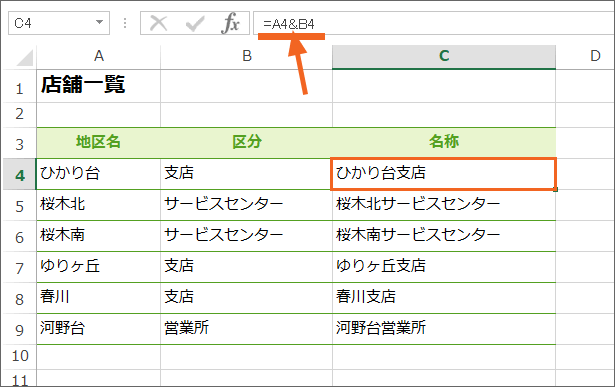Click the 区分 header cell
Viewport: 615px width, 387px height.
(x=246, y=143)
